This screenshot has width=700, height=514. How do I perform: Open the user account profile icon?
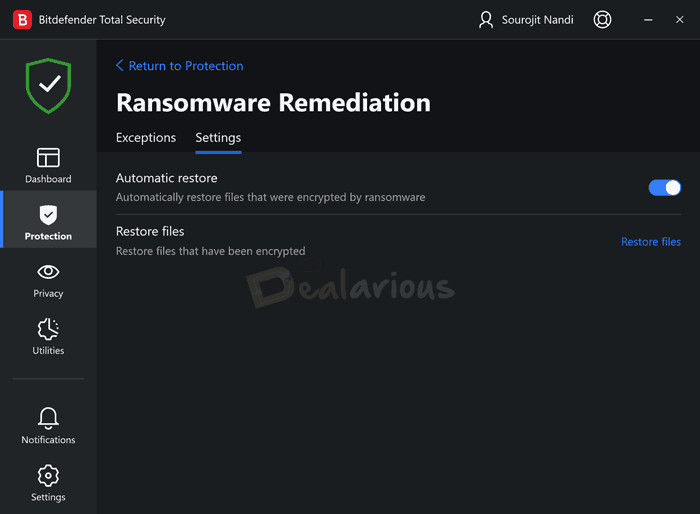point(486,20)
